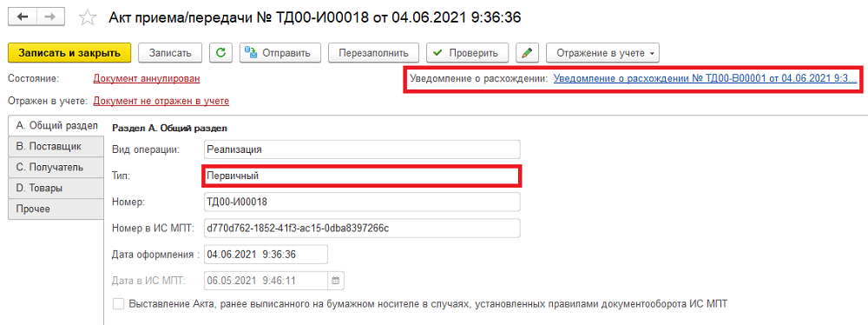The width and height of the screenshot is (868, 325).
Task: Switch to Прочее tab
Action: [x=56, y=209]
